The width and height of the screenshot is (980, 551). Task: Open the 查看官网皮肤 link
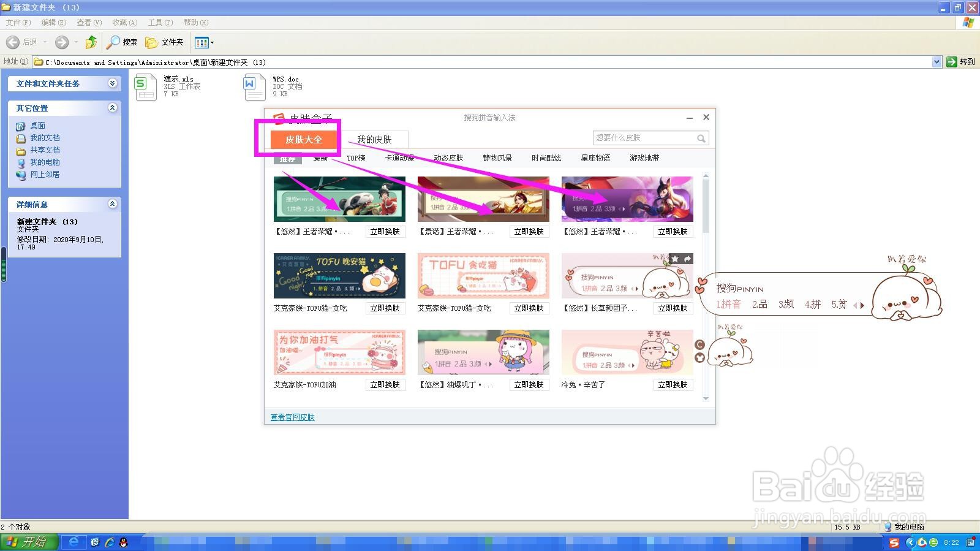(x=293, y=417)
